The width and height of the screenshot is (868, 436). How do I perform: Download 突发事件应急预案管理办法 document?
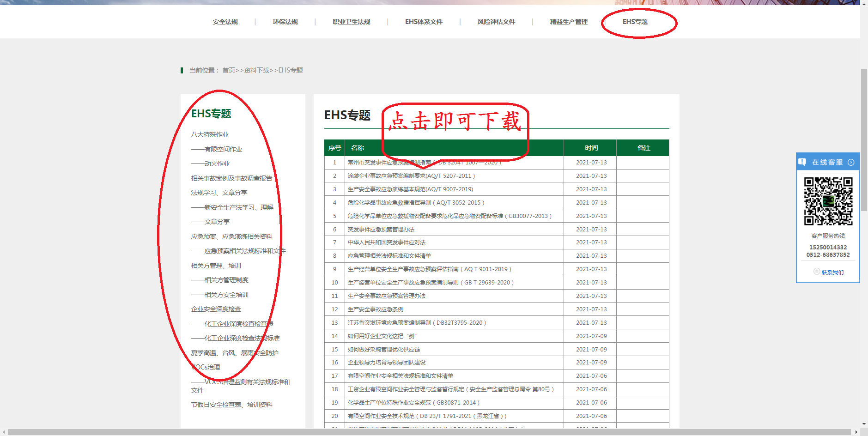click(x=381, y=230)
